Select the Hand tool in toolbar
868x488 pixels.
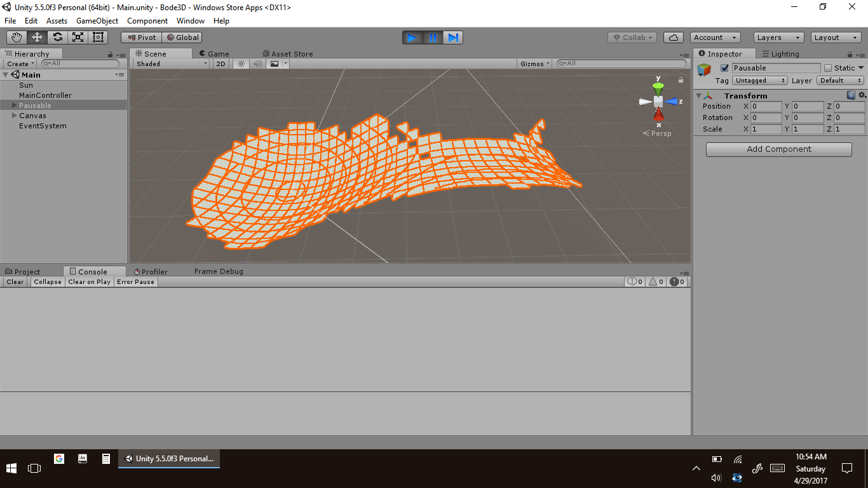click(x=17, y=37)
